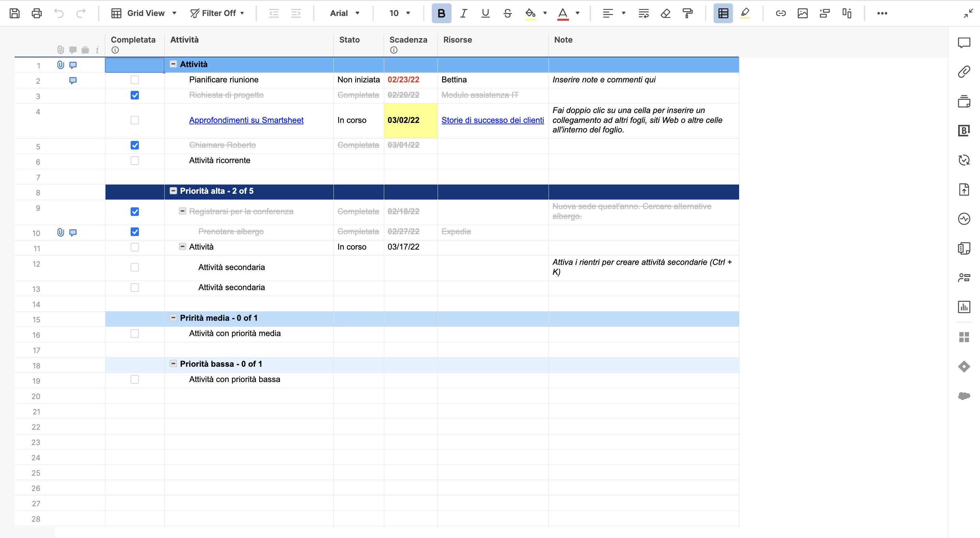Click the collapse toolbar arrows icon
Image resolution: width=980 pixels, height=538 pixels.
(x=968, y=13)
